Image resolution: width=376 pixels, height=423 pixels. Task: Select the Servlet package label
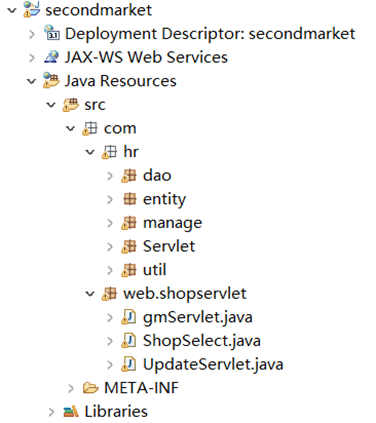(x=169, y=246)
